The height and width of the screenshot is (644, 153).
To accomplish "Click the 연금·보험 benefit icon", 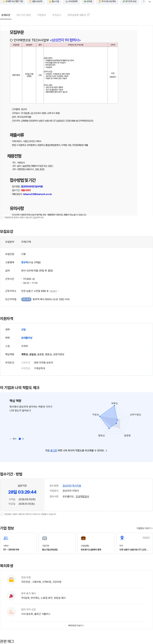I will (x=11, y=580).
